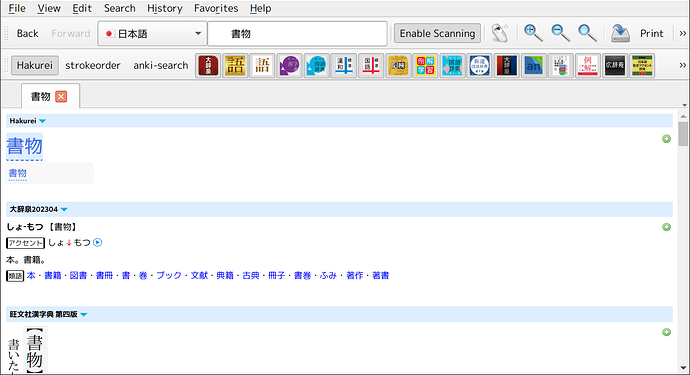The image size is (690, 375).
Task: Toggle the yellow 漢検 dictionary icon
Action: click(x=398, y=66)
